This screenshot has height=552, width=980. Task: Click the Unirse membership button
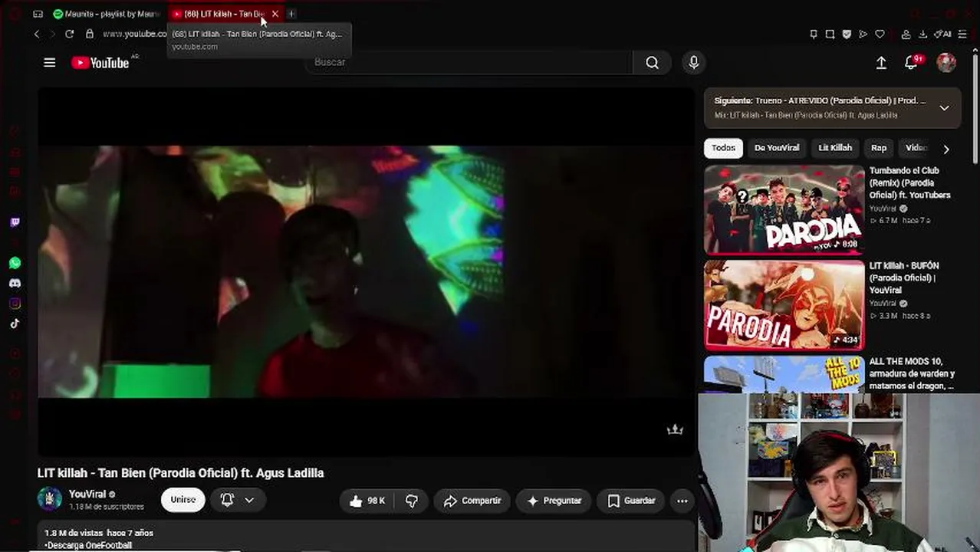183,500
